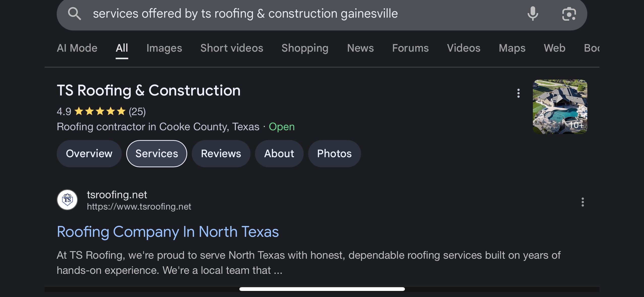Image resolution: width=644 pixels, height=297 pixels.
Task: Open Roofing Company In North Texas link
Action: coord(168,232)
